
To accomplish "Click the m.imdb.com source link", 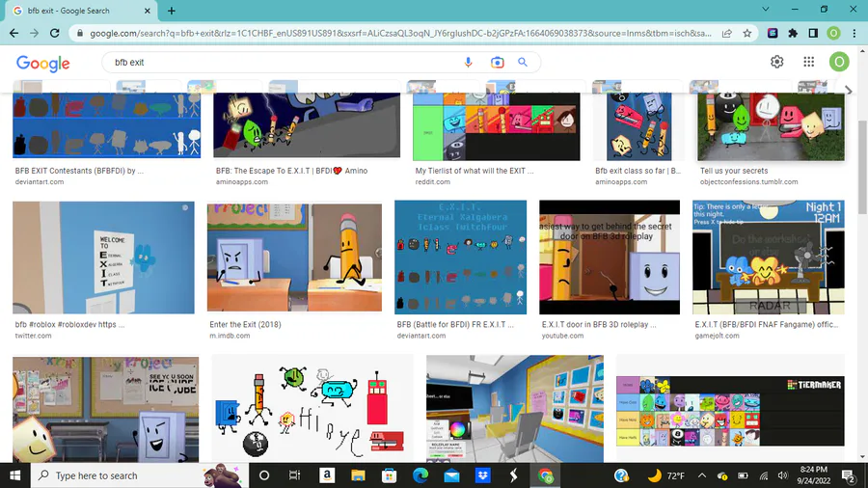I will click(x=230, y=336).
